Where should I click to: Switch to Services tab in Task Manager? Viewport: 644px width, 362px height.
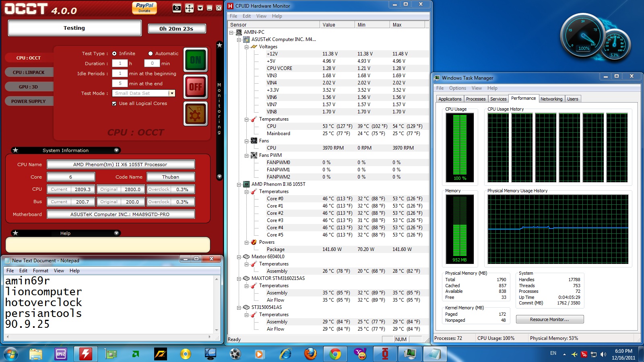(498, 99)
